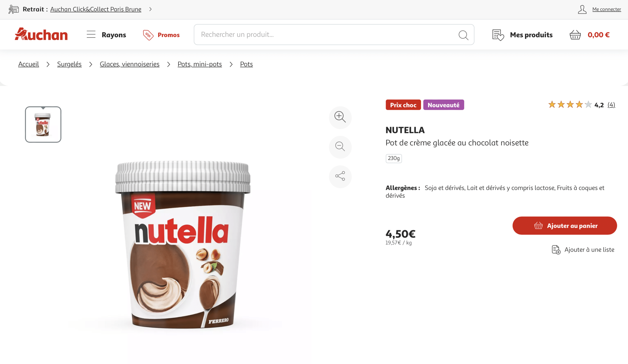Expand the pickup store chevron arrow

click(150, 9)
